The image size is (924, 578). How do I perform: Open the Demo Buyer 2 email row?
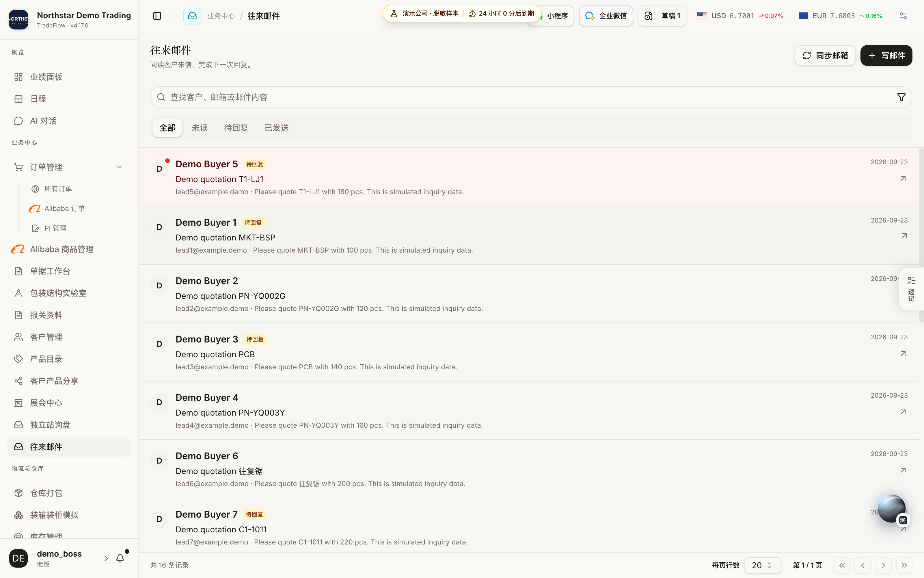coord(529,294)
